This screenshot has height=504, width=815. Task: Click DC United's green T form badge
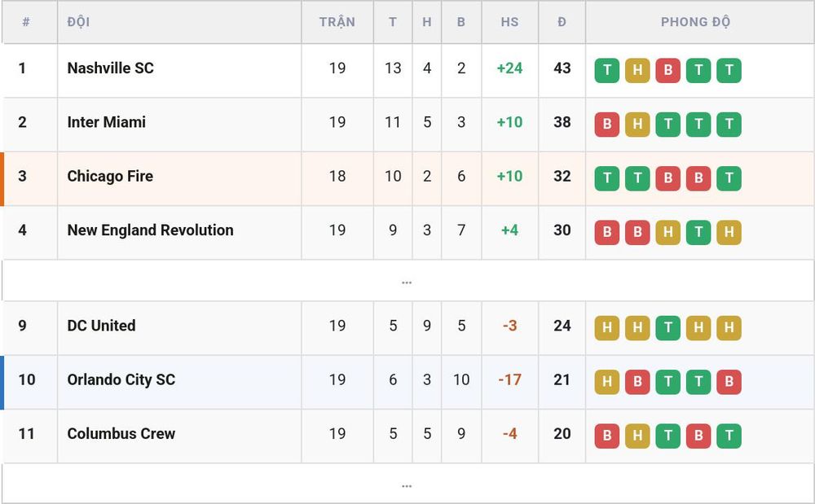click(668, 327)
